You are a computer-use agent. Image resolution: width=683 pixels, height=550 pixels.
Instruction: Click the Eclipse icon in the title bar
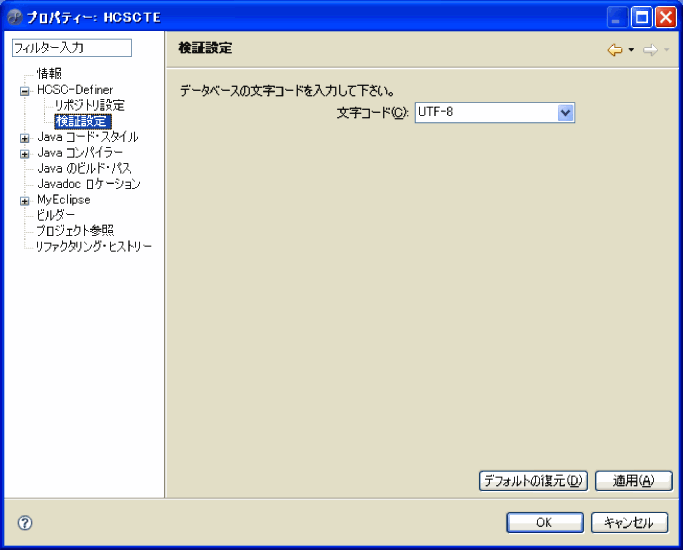point(15,17)
